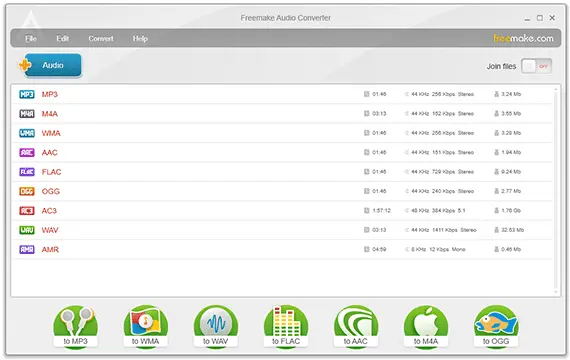Click the AMR format badge icon
Viewport: 570px width, 360px height.
tap(27, 249)
